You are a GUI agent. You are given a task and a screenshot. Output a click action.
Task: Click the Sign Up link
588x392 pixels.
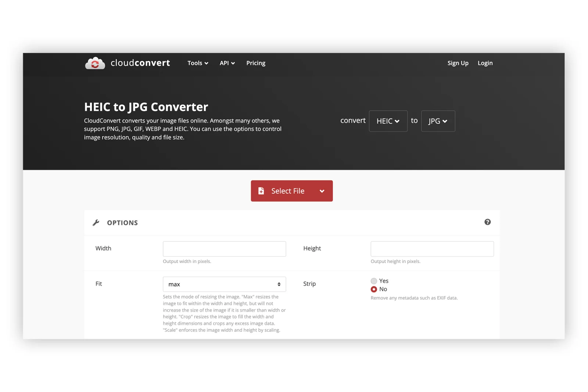458,63
